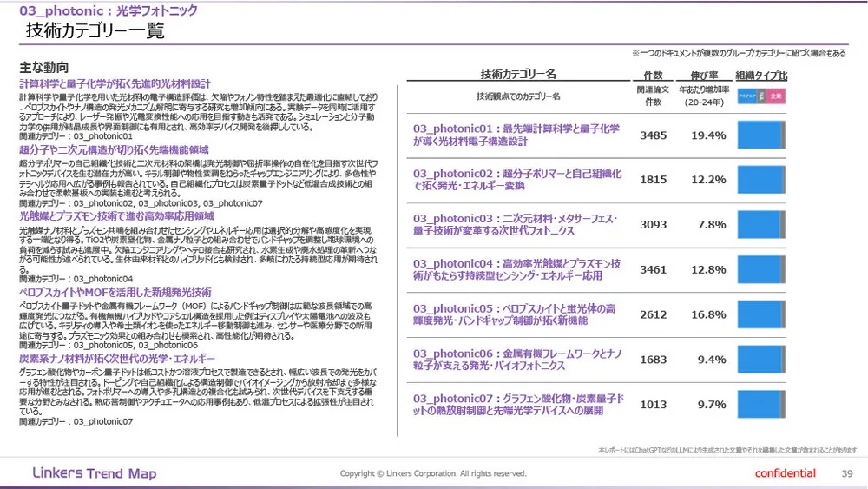
Task: Open category '03_photonic01:最先端計算科学と量子化学'
Action: click(516, 135)
